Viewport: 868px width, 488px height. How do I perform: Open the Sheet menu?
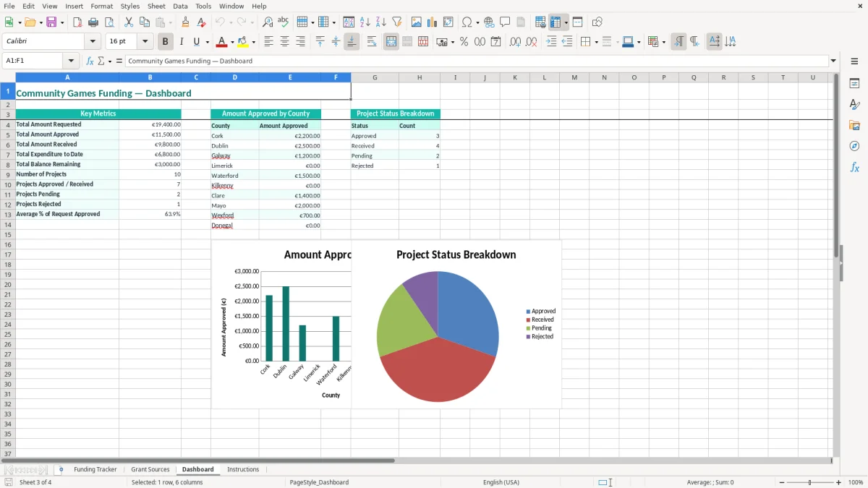pyautogui.click(x=156, y=6)
